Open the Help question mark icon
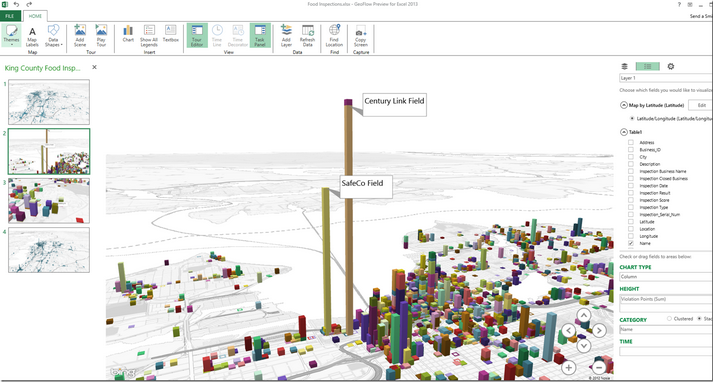 click(x=679, y=4)
